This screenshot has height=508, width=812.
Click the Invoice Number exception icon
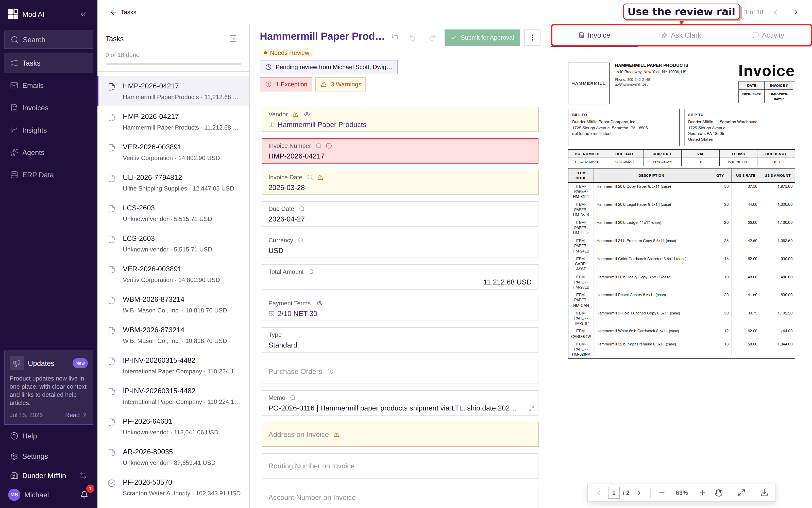pos(329,146)
